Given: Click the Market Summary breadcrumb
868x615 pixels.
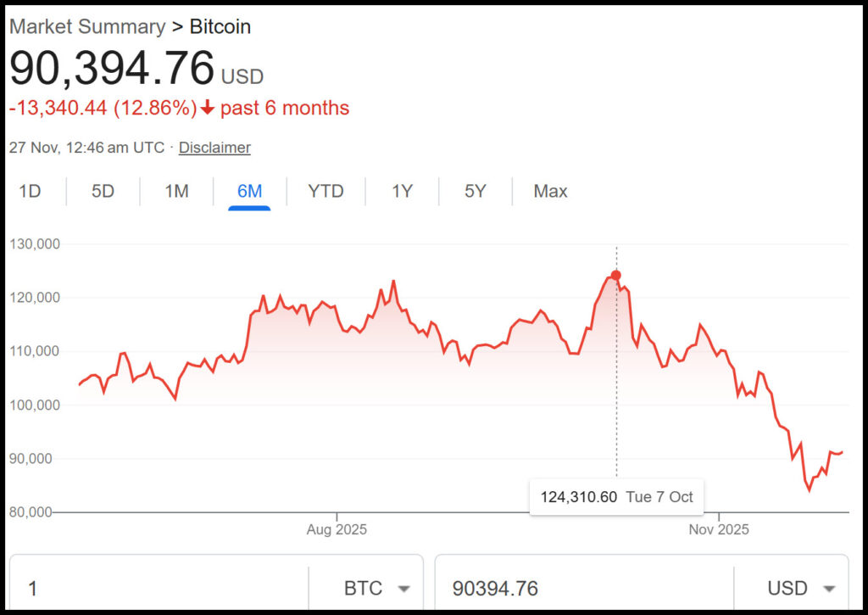Looking at the screenshot, I should 87,26.
